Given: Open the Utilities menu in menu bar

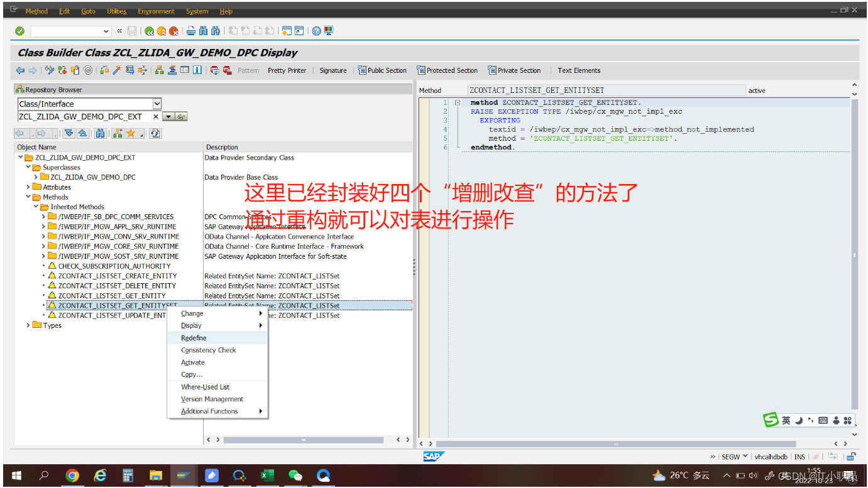Looking at the screenshot, I should coord(116,11).
